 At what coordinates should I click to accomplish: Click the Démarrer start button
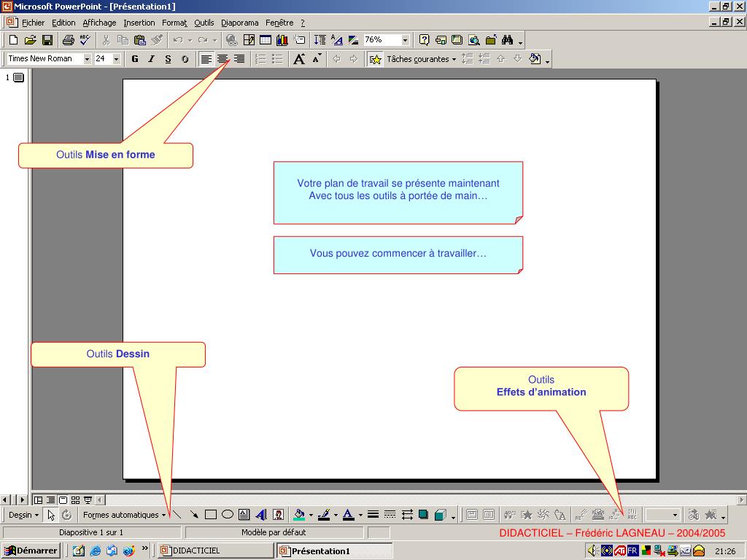tap(31, 551)
